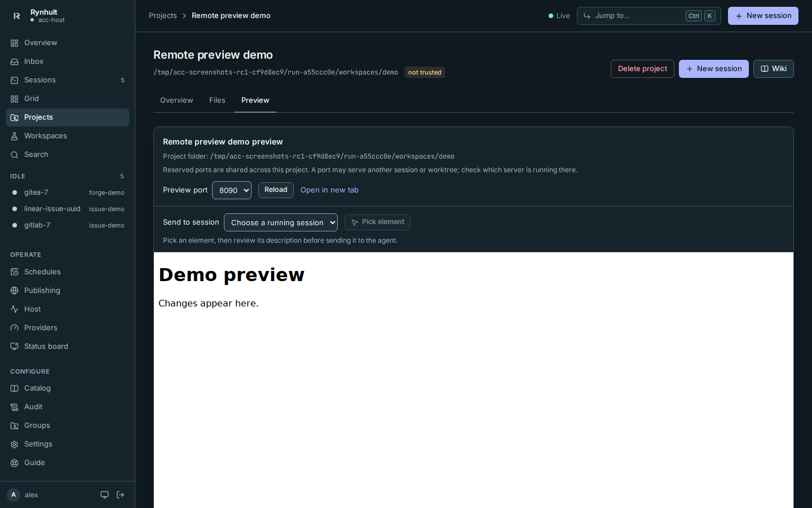Open Schedules in Operate section

67,272
